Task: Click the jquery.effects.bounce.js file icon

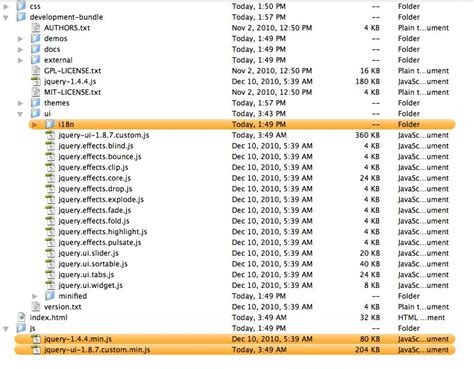Action: pyautogui.click(x=50, y=156)
